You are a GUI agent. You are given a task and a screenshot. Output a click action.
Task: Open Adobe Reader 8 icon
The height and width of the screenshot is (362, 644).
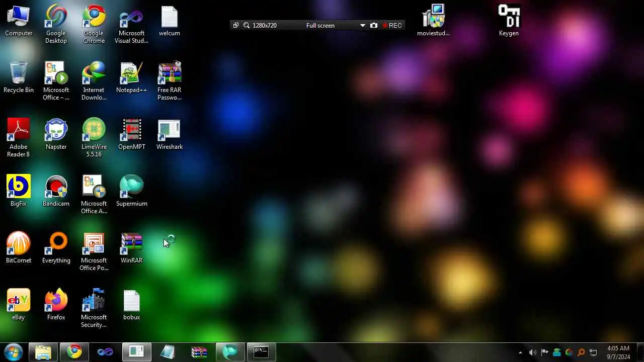coord(19,138)
